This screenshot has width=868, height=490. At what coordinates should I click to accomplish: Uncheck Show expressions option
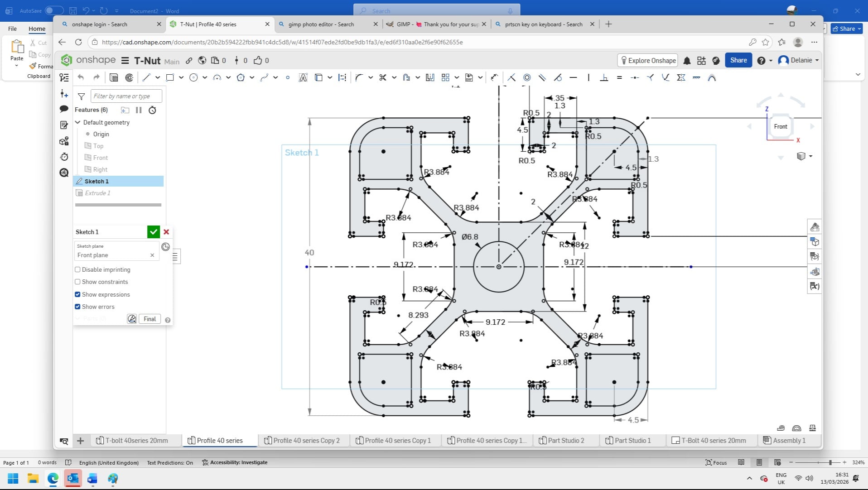[x=77, y=294]
